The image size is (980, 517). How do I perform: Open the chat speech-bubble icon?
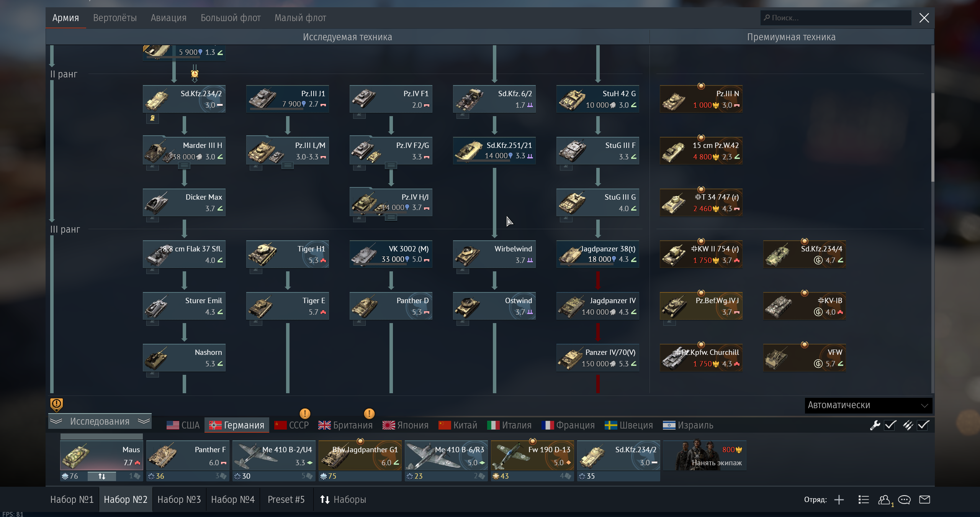904,500
